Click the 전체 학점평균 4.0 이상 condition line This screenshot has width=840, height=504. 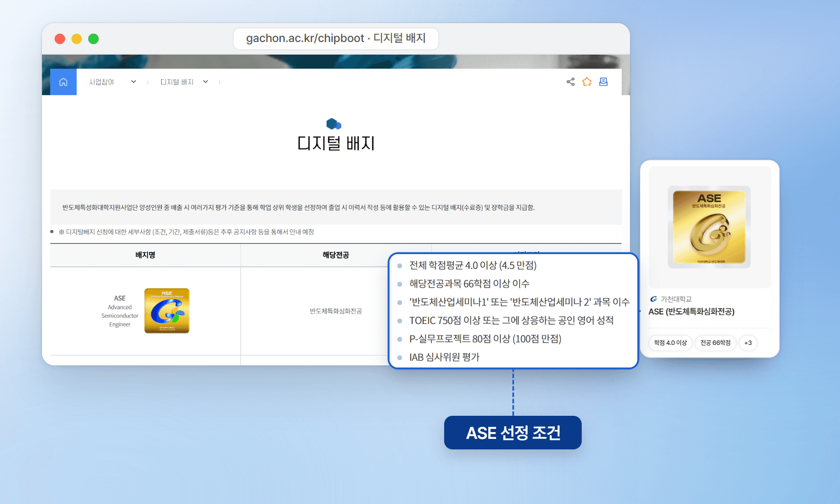click(472, 266)
